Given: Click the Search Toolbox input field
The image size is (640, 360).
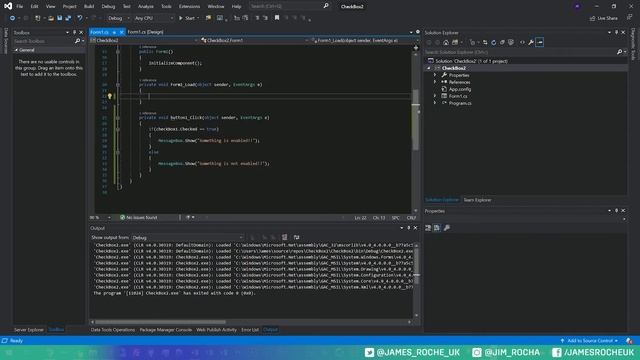Looking at the screenshot, I should pyautogui.click(x=43, y=41).
